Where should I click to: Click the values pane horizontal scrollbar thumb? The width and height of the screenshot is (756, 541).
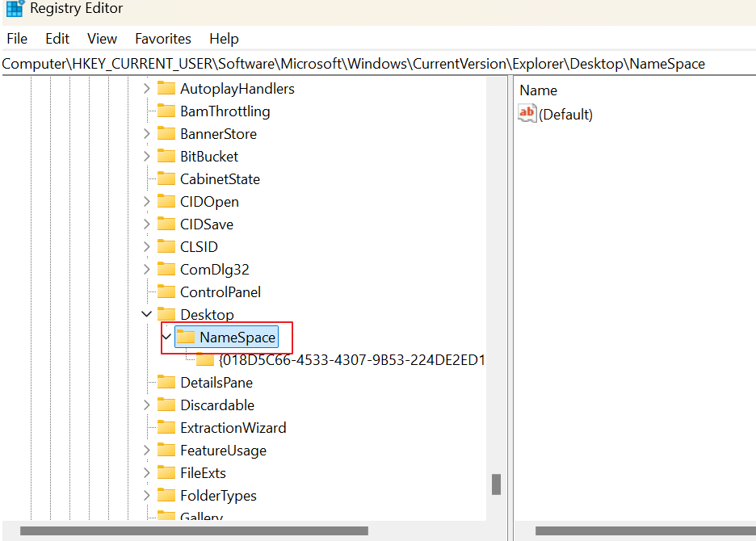tap(645, 531)
